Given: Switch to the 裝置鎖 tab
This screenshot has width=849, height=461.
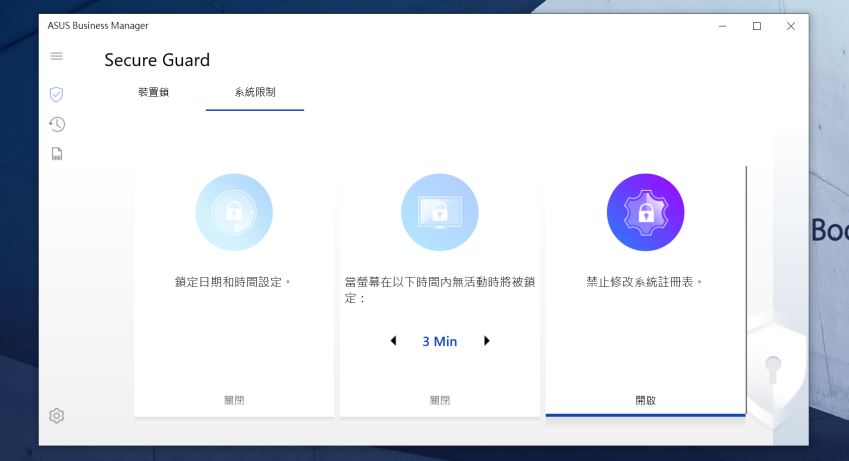Looking at the screenshot, I should 154,92.
